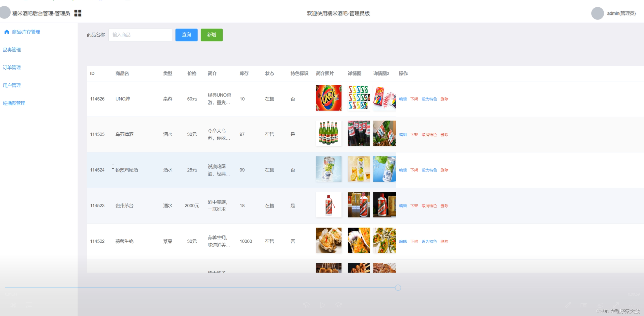Click the skip back 10 seconds icon

pos(307,305)
